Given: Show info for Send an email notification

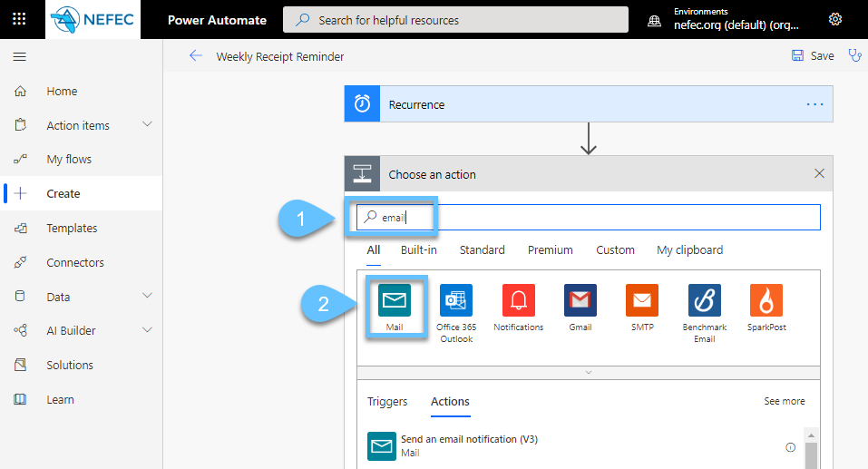Looking at the screenshot, I should point(791,447).
